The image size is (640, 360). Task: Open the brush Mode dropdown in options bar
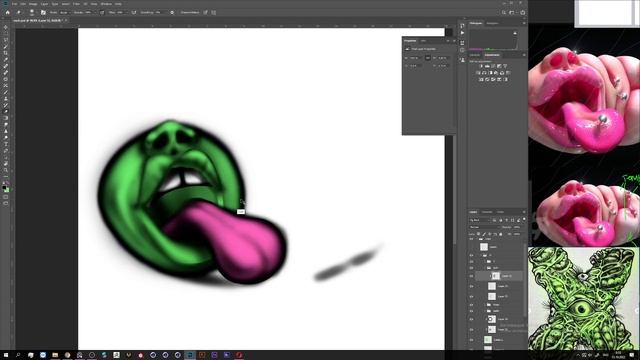click(65, 13)
